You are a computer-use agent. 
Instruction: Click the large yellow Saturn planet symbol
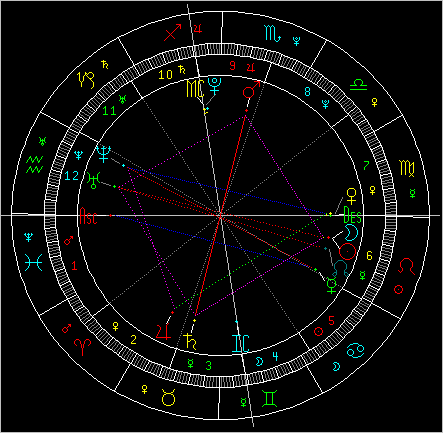[x=189, y=341]
